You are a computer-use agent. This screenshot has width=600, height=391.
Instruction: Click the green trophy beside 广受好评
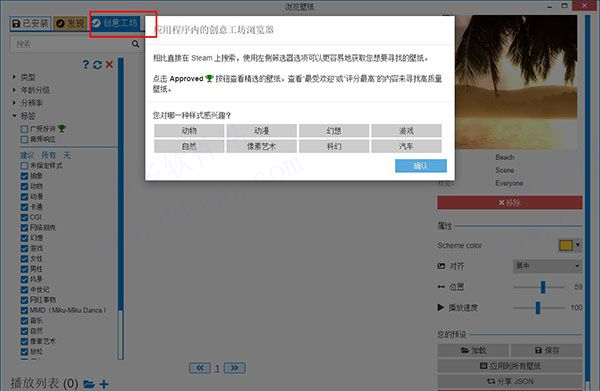point(62,129)
